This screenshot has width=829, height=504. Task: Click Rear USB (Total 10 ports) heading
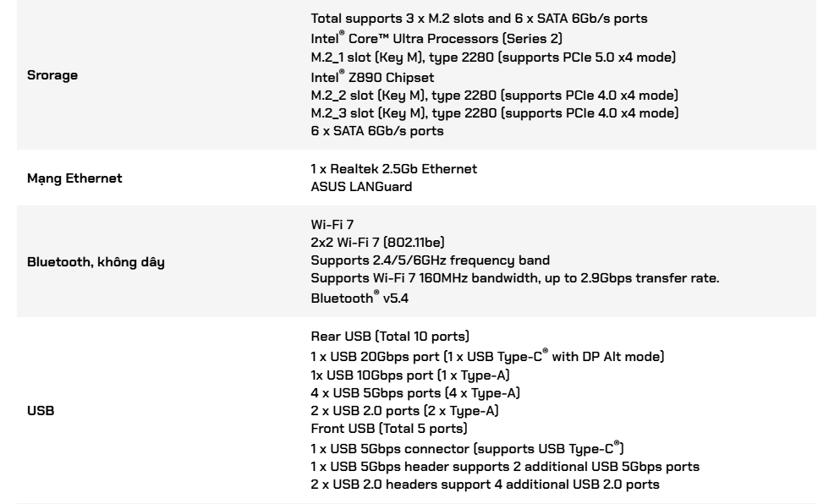pos(390,337)
